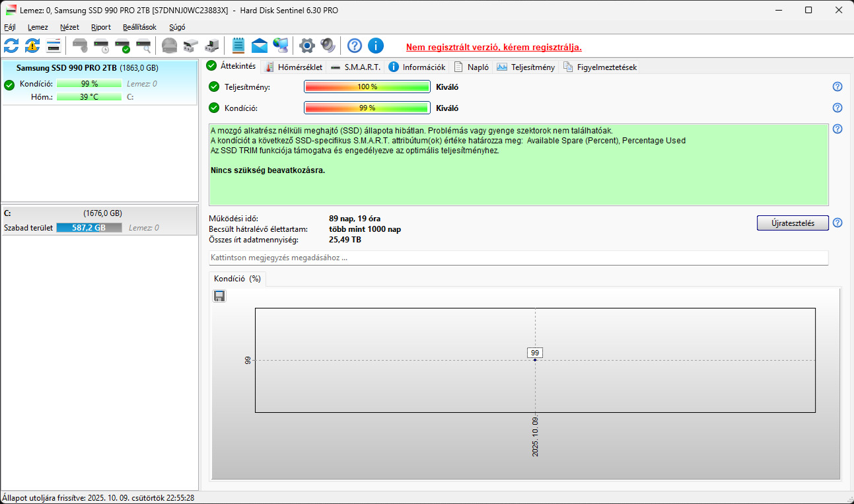This screenshot has width=854, height=504.
Task: Click the help icon beside Kondíció row
Action: tap(837, 108)
